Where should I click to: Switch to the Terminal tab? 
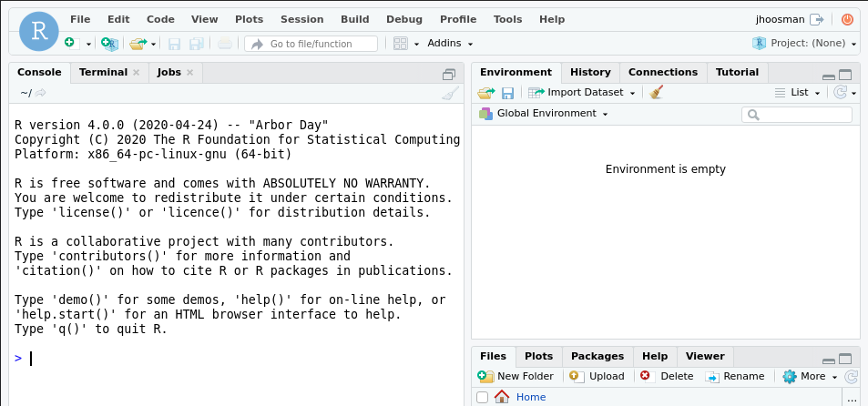click(104, 73)
